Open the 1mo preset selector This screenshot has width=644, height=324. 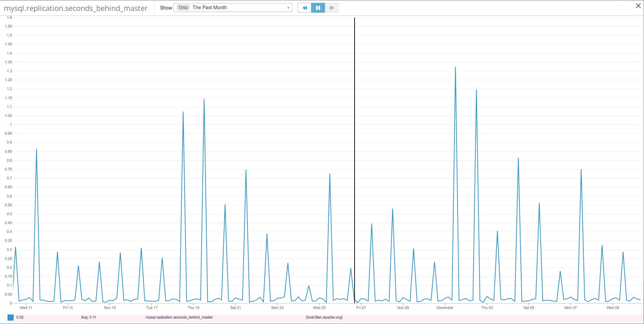182,7
